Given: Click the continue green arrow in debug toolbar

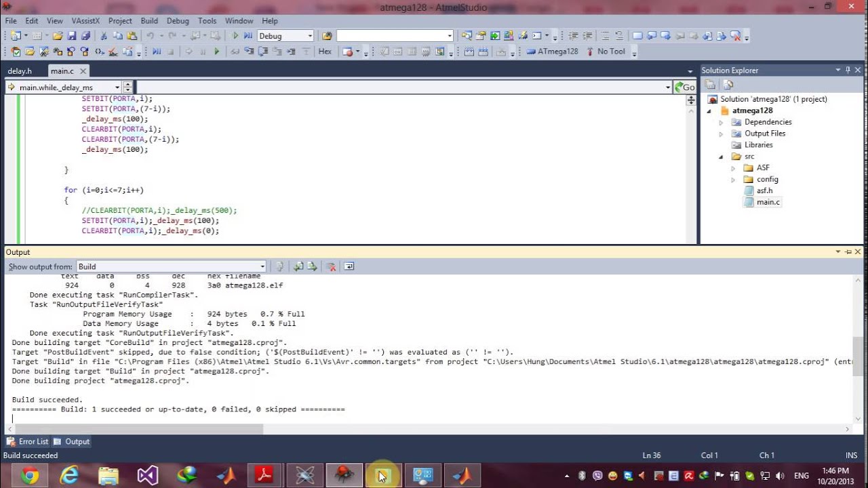Looking at the screenshot, I should point(217,52).
